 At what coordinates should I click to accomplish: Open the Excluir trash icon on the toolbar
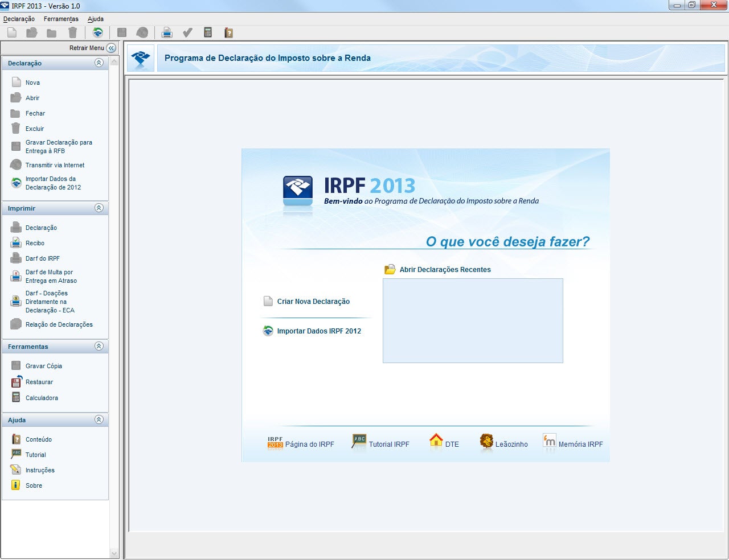(x=72, y=32)
